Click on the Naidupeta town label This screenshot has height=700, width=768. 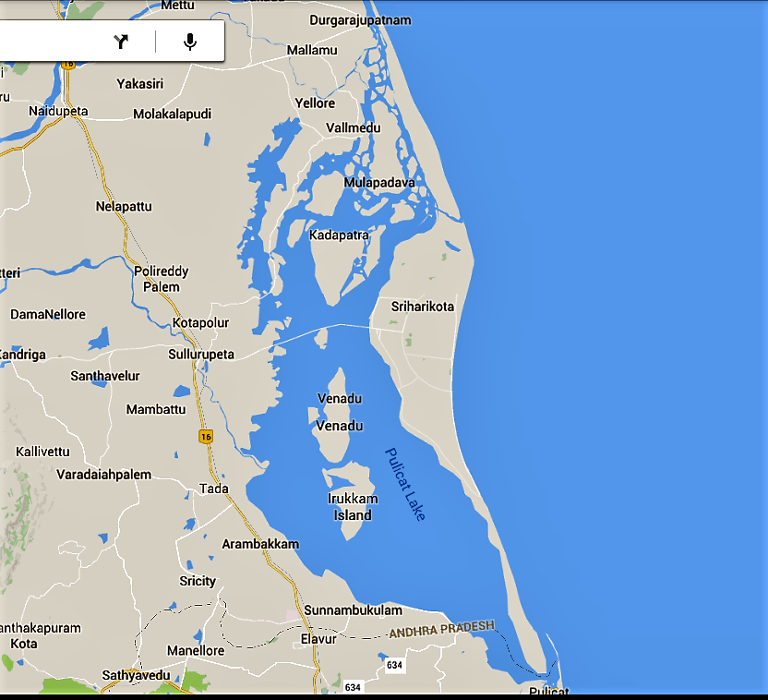click(58, 111)
